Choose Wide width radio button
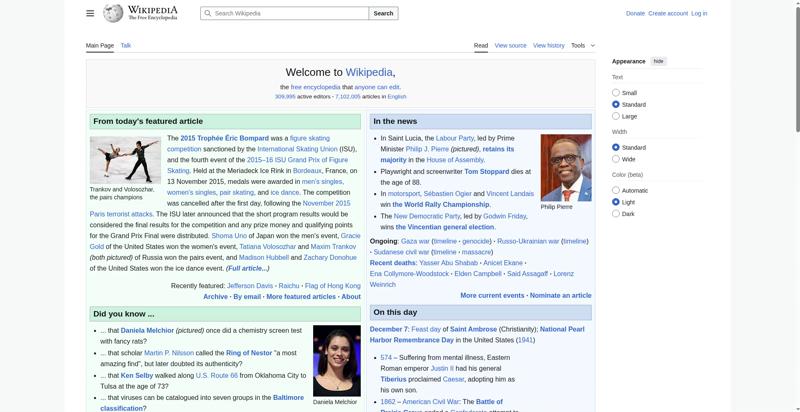800x412 pixels. pyautogui.click(x=616, y=159)
